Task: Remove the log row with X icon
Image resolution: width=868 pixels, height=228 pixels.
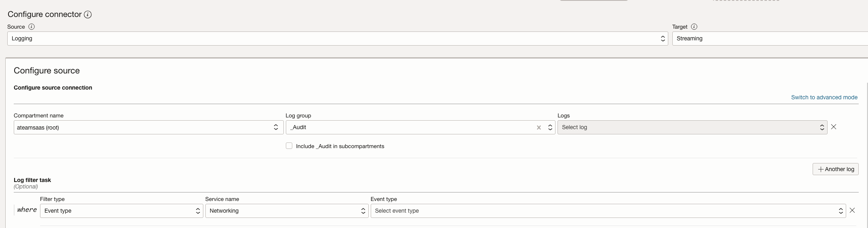Action: click(834, 127)
